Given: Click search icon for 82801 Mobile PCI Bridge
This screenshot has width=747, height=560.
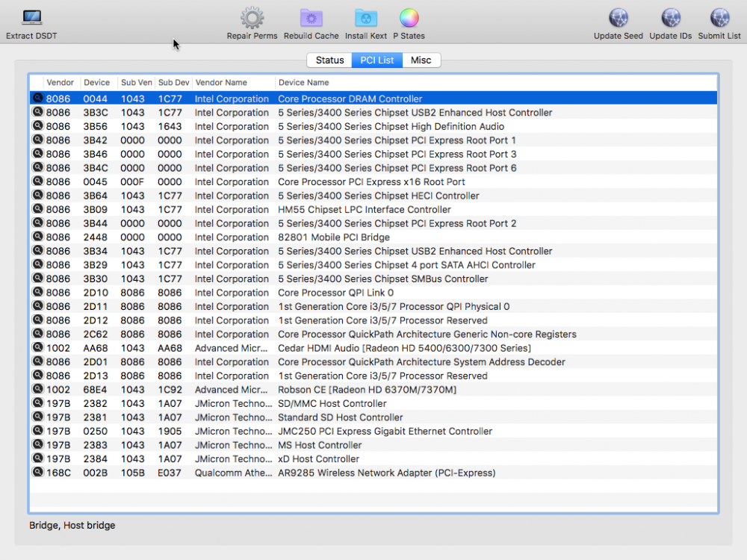Looking at the screenshot, I should [x=37, y=236].
